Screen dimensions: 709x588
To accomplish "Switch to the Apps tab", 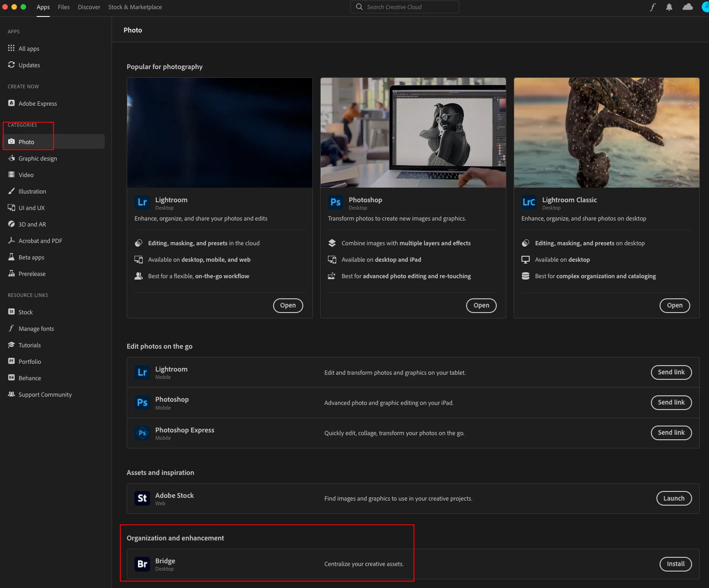I will [43, 7].
